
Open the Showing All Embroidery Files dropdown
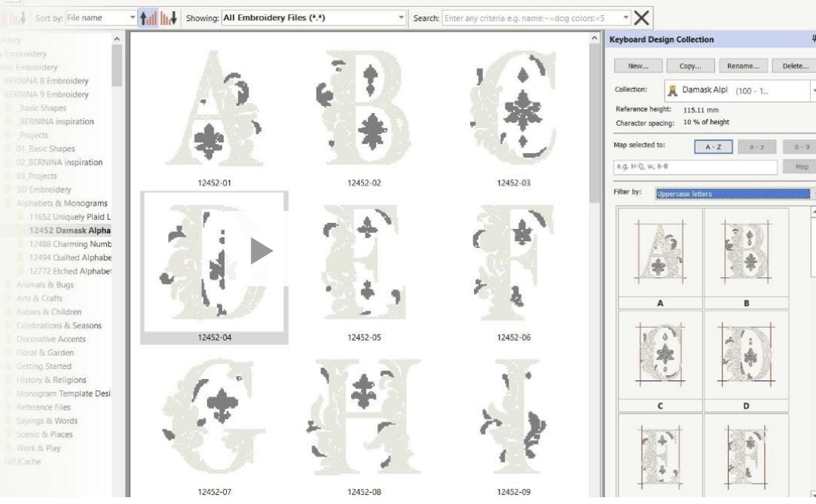(401, 17)
